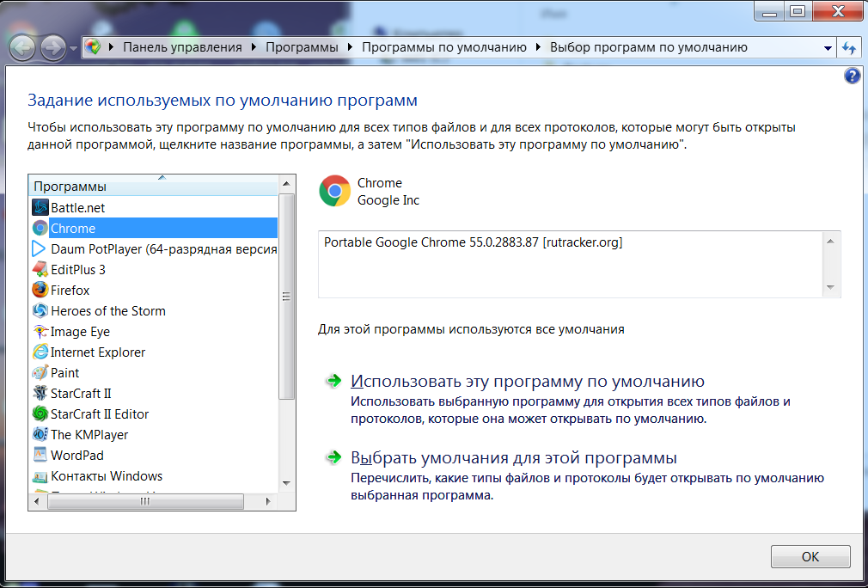
Task: Click the Battle.net program icon
Action: tap(40, 208)
